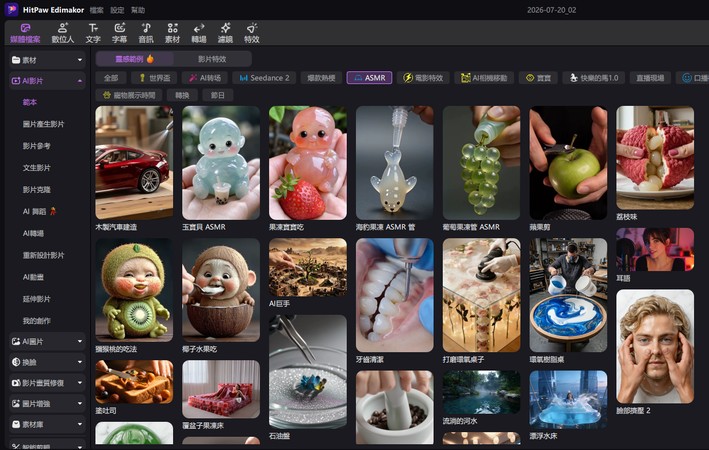Switch to the 靈感範例 tab
This screenshot has height=450, width=709.
[x=135, y=59]
